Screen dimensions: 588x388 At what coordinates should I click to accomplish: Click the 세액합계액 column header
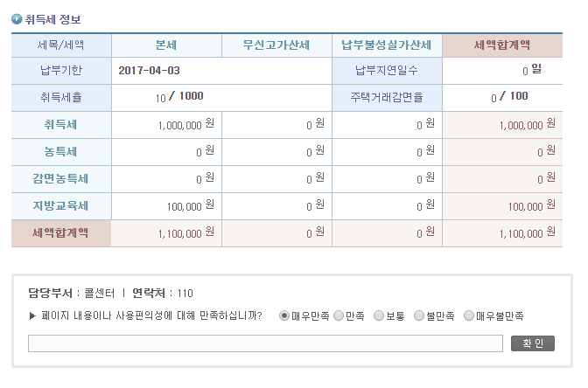point(502,45)
